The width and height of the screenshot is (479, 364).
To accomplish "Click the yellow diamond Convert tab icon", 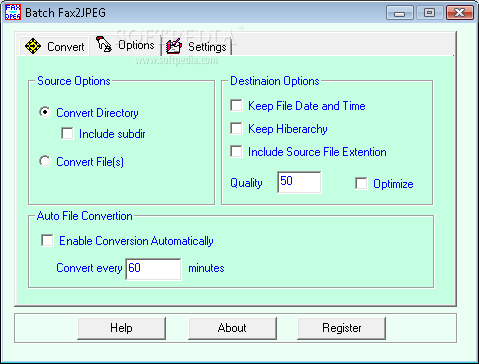I will point(33,46).
